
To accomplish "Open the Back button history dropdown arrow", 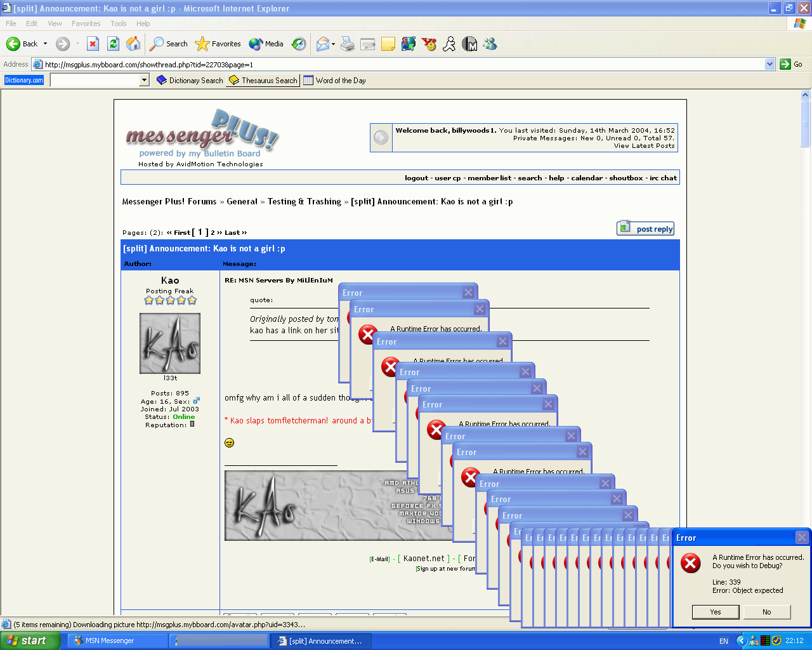I will pyautogui.click(x=45, y=44).
